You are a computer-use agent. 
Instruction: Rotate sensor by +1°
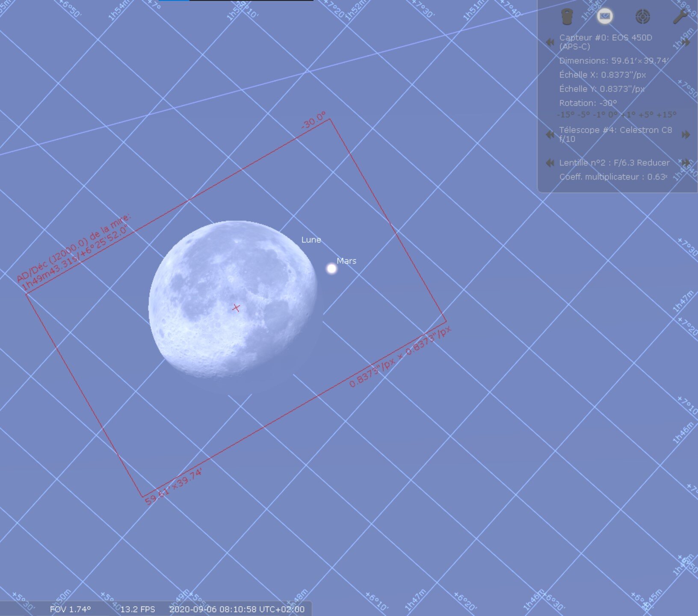627,115
